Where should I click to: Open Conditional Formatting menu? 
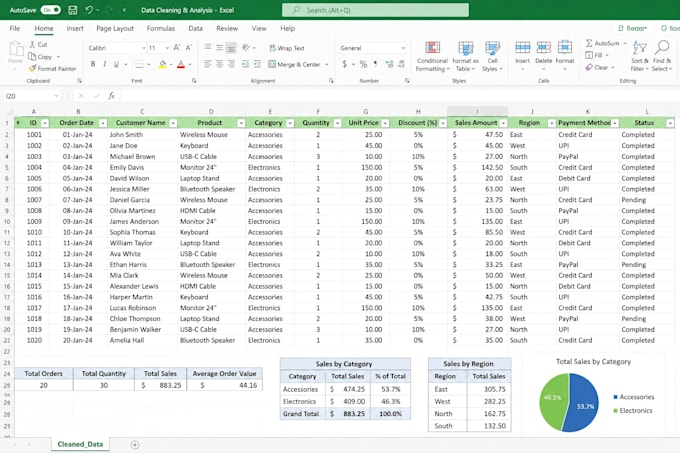pos(432,57)
